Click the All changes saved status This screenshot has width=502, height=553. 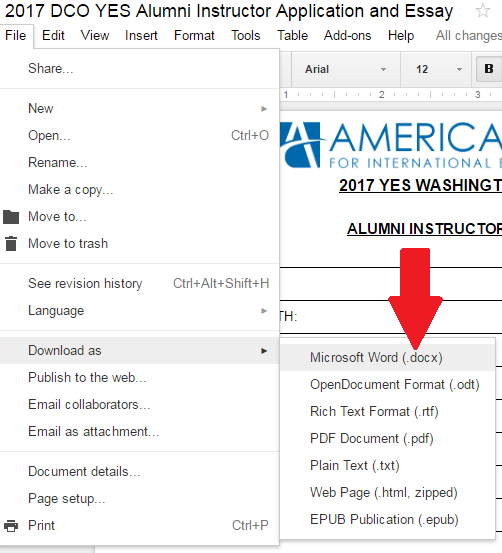point(469,36)
